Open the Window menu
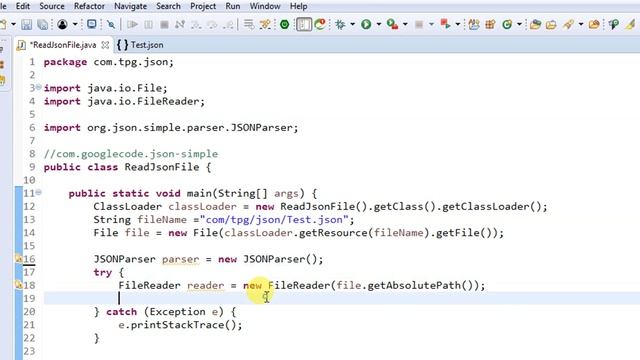 pyautogui.click(x=265, y=7)
